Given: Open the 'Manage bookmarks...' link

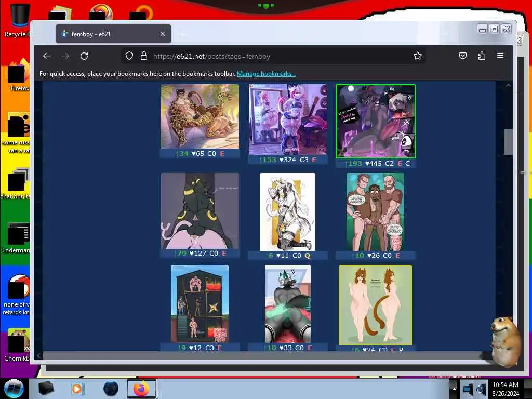Looking at the screenshot, I should [267, 74].
